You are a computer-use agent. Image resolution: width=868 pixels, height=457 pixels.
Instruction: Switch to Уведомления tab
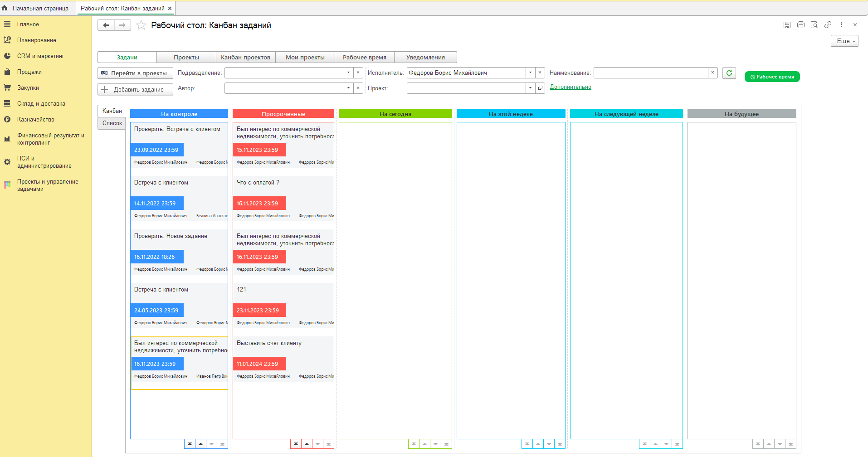tap(425, 58)
